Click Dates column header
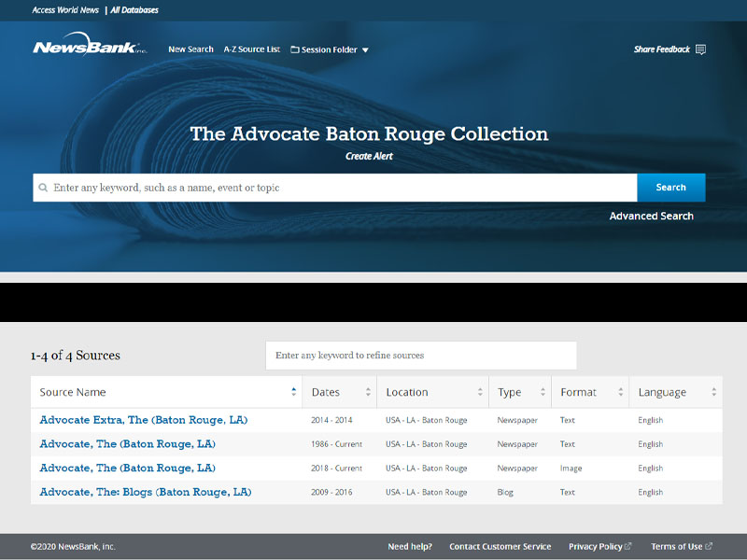Viewport: 747px width, 560px height. [x=339, y=392]
